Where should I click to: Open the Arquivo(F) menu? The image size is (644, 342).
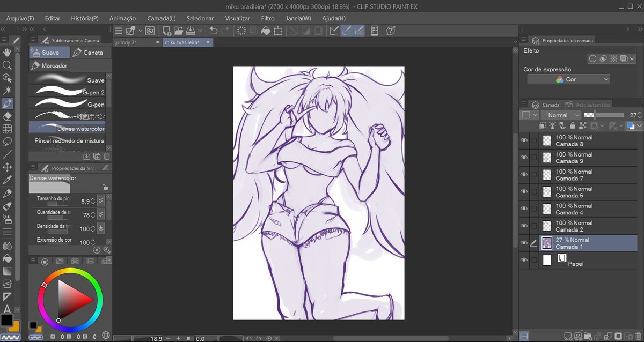pyautogui.click(x=20, y=18)
